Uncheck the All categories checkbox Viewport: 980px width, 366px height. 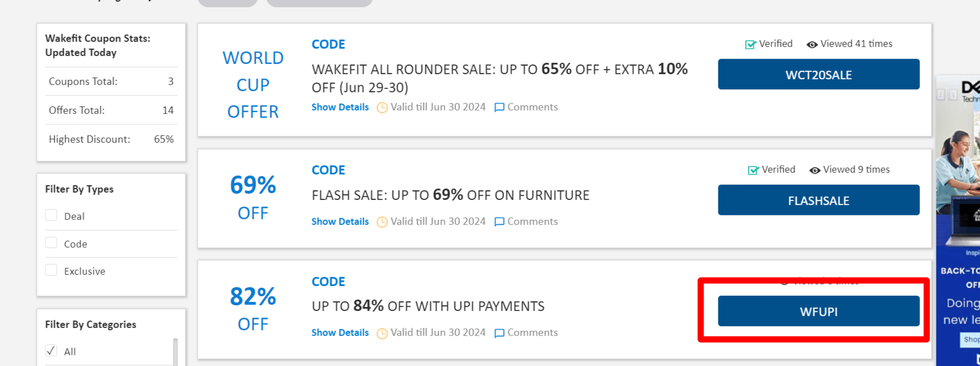pyautogui.click(x=52, y=351)
